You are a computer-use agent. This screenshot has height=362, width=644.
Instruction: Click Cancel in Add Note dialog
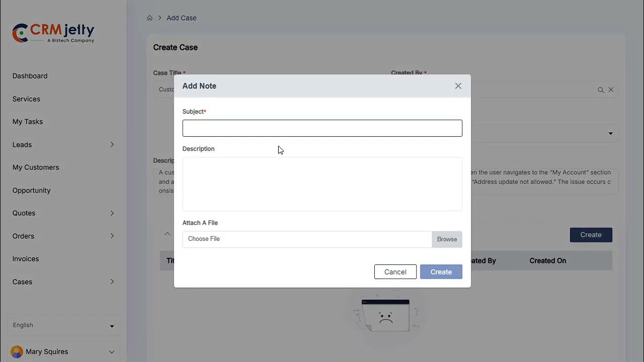(x=395, y=272)
